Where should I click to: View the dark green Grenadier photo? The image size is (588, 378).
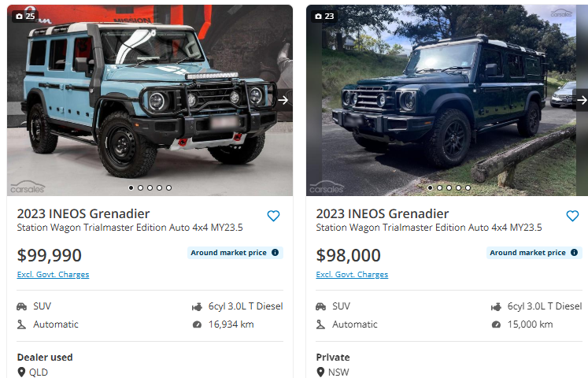pyautogui.click(x=441, y=94)
